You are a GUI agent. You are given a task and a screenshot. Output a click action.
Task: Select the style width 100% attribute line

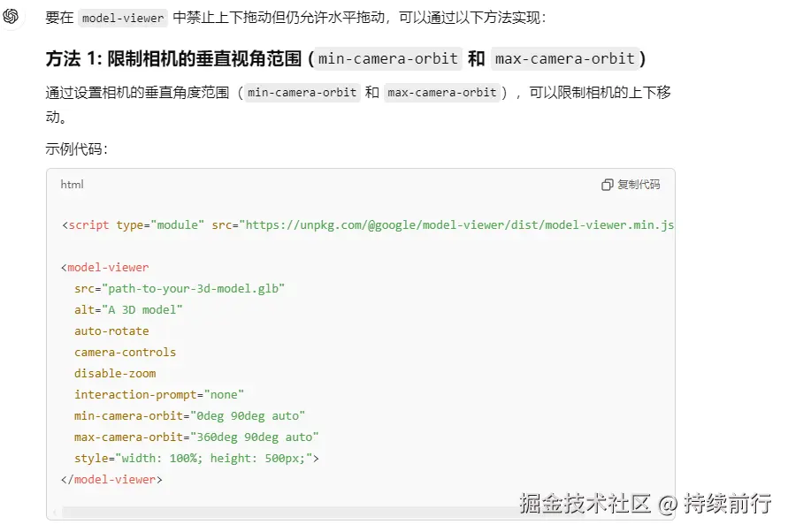(195, 458)
